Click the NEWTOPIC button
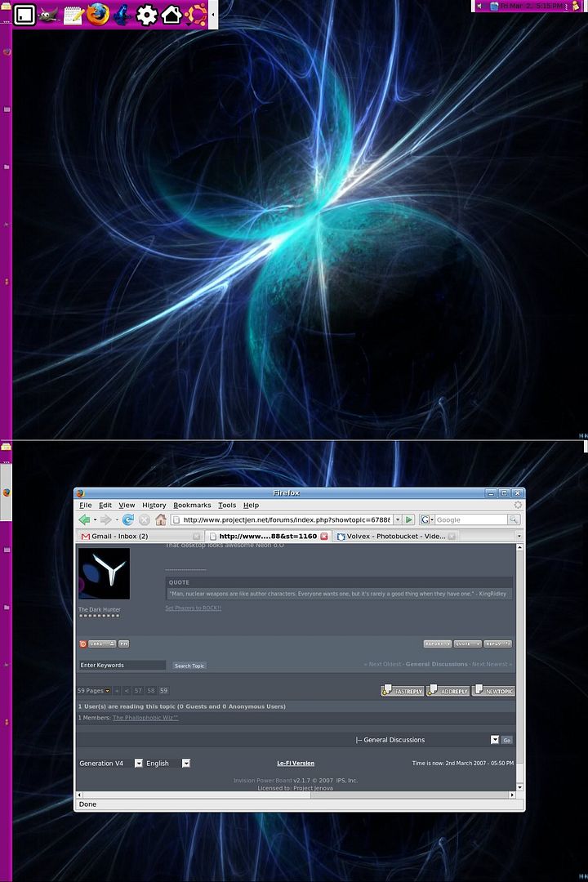 click(493, 690)
